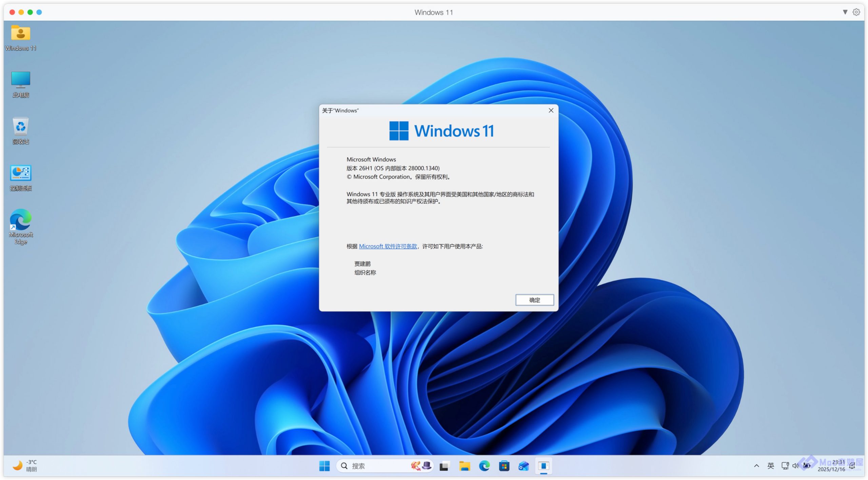This screenshot has height=480, width=868.
Task: Expand the hidden system tray icons chevron
Action: click(756, 466)
